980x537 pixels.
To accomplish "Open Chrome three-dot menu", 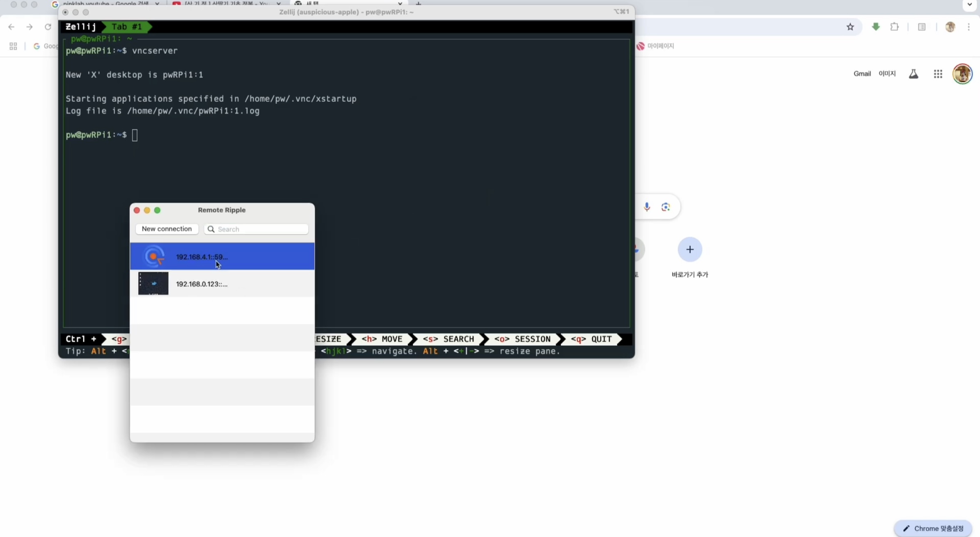I will 969,27.
